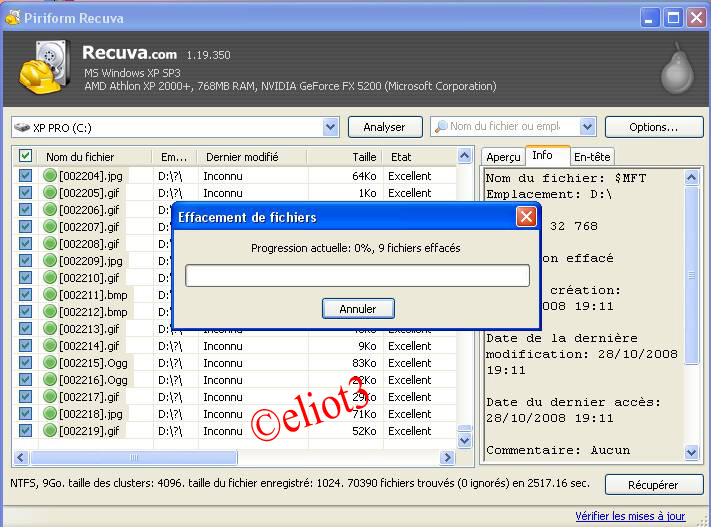711x527 pixels.
Task: Open the filename filter dropdown arrow
Action: click(x=587, y=127)
